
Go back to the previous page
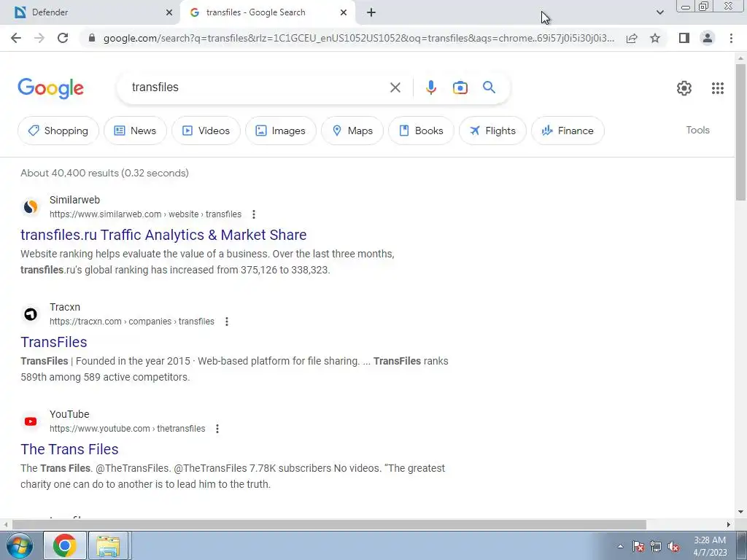[x=16, y=38]
